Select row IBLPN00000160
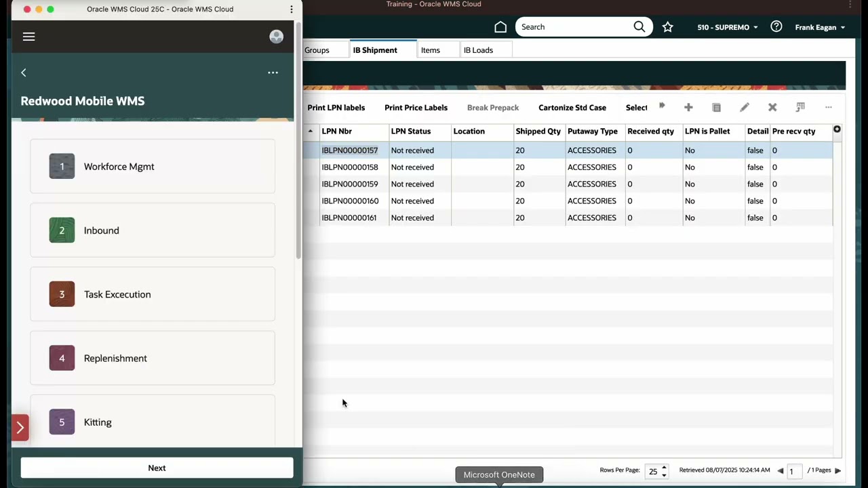Image resolution: width=868 pixels, height=488 pixels. pos(568,201)
